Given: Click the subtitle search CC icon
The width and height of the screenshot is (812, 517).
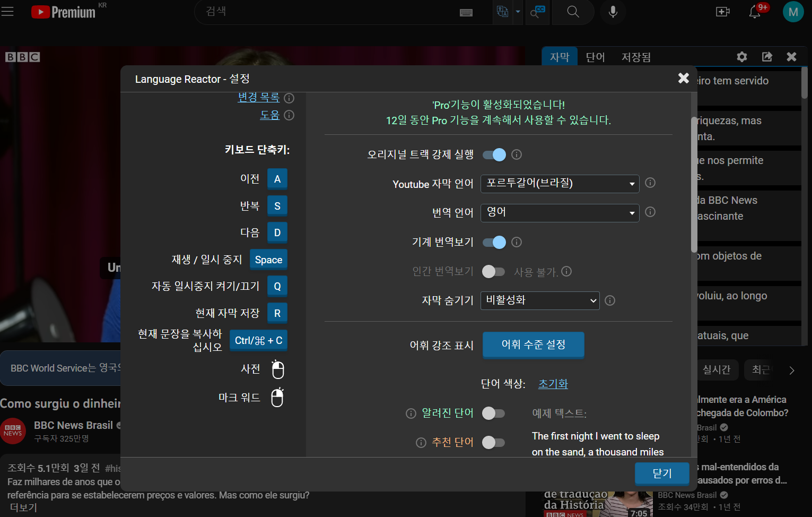Looking at the screenshot, I should point(538,11).
